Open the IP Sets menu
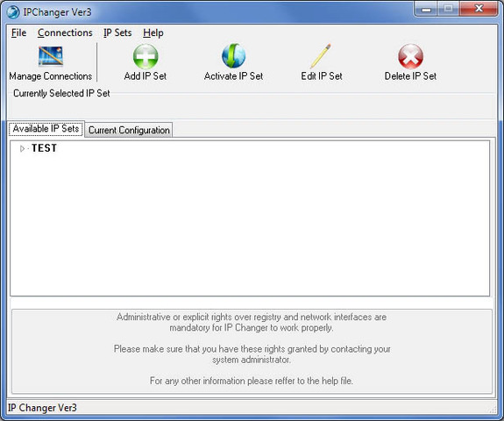Image resolution: width=504 pixels, height=421 pixels. 117,32
